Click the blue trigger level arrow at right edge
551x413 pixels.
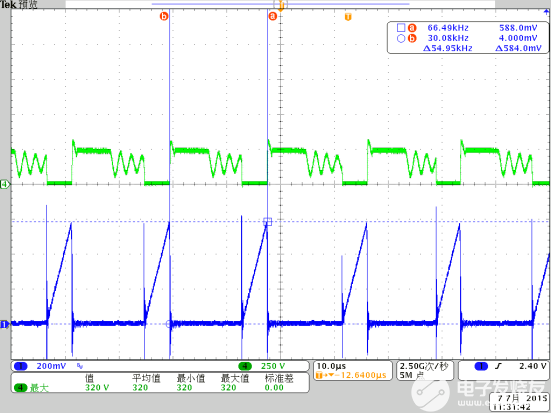(x=546, y=13)
